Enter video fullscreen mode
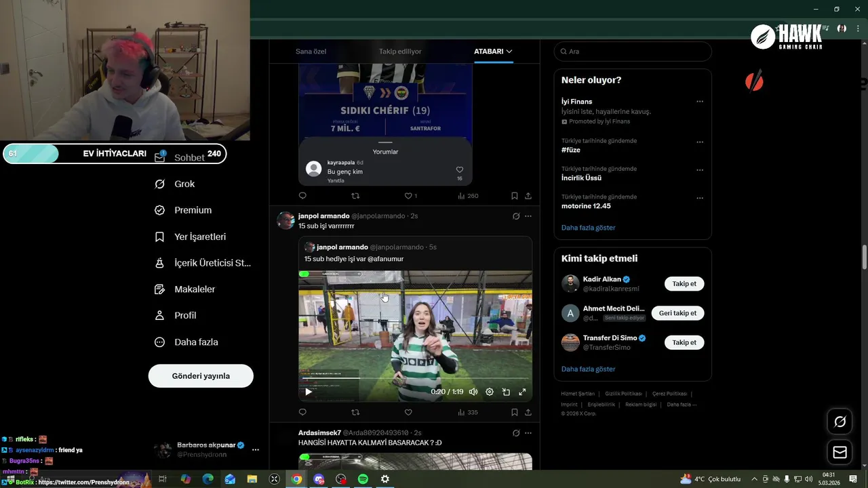The image size is (868, 488). click(x=522, y=392)
